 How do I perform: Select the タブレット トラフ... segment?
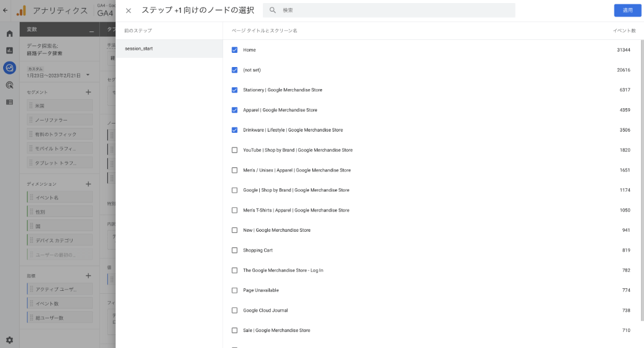(60, 163)
